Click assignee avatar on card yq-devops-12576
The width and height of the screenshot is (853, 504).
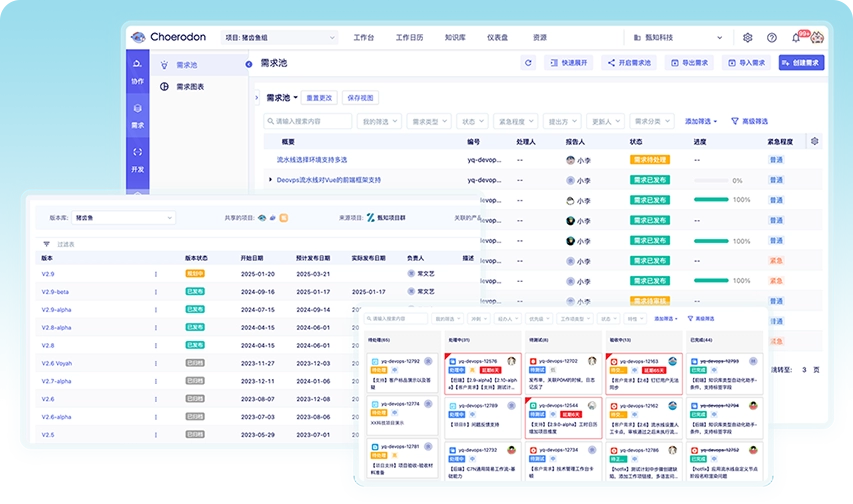(x=511, y=361)
